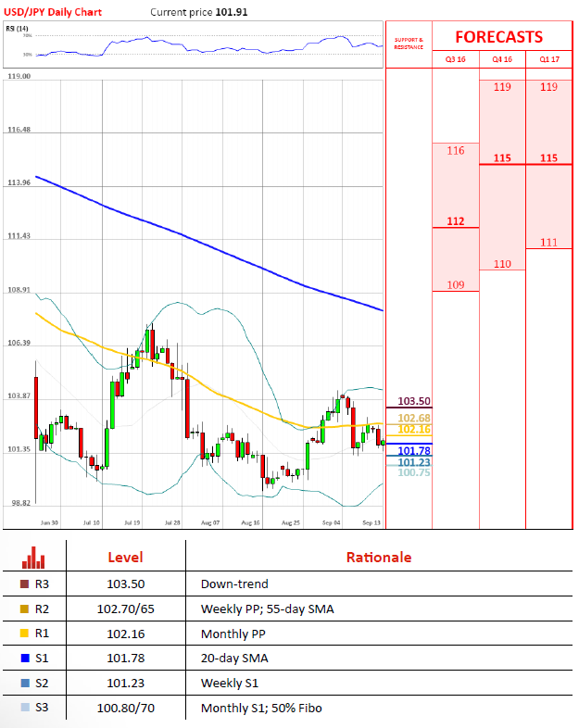Click the Aug 07 date axis label
This screenshot has width=579, height=728.
pos(210,522)
